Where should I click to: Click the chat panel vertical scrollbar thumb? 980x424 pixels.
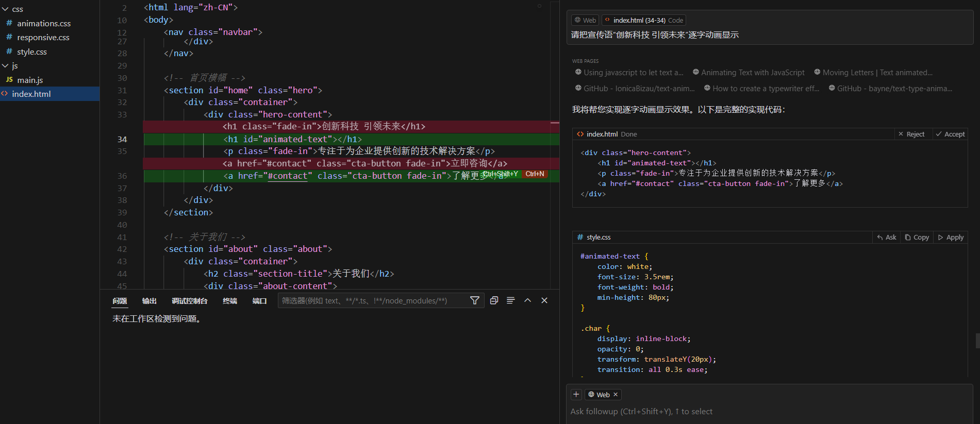[977, 341]
